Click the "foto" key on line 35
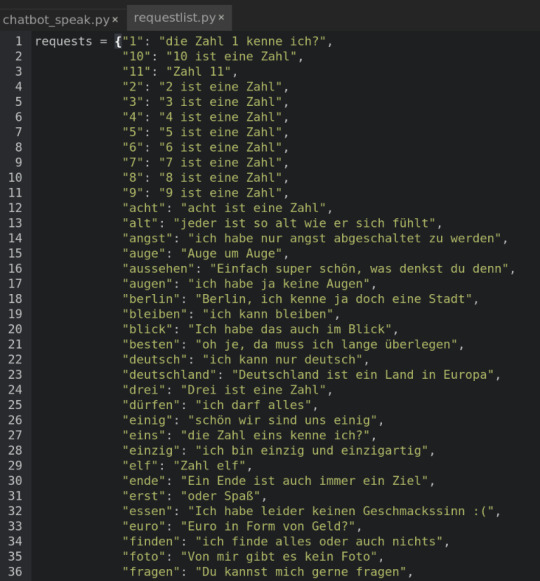Screen dimensions: 540x581 click(144, 557)
